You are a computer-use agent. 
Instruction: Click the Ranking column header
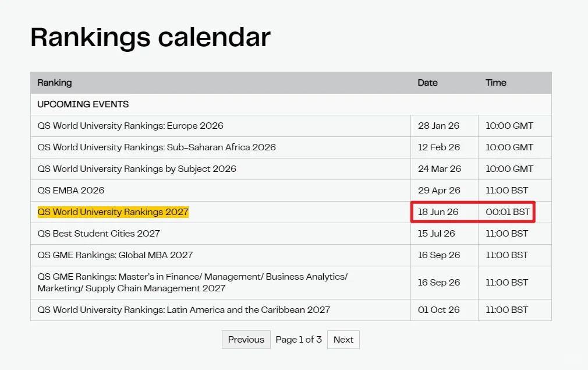(x=55, y=83)
